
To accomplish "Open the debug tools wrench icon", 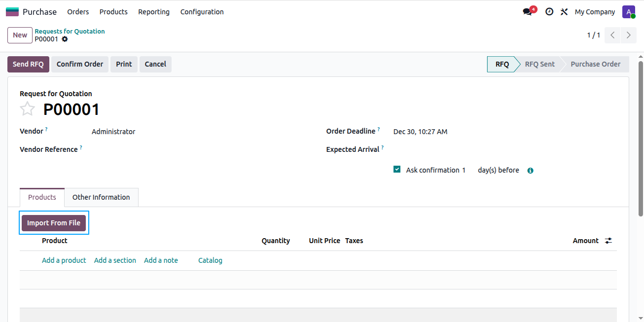I will [564, 12].
